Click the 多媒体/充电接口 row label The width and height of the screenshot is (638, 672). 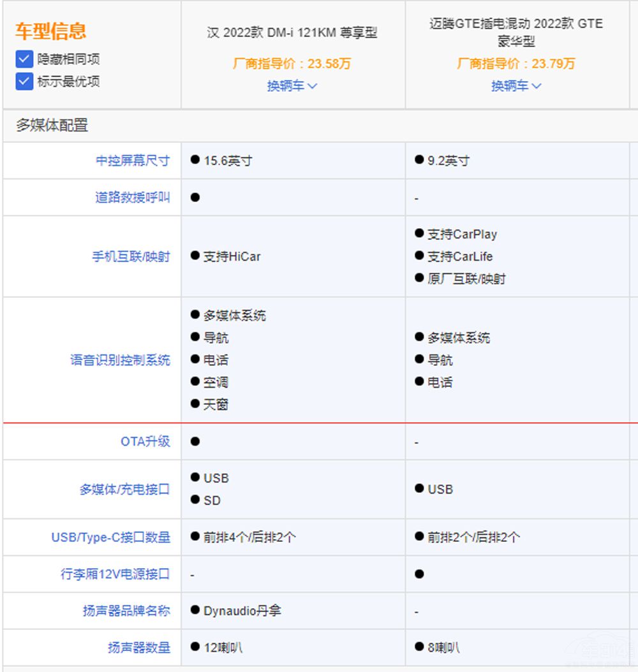[124, 490]
